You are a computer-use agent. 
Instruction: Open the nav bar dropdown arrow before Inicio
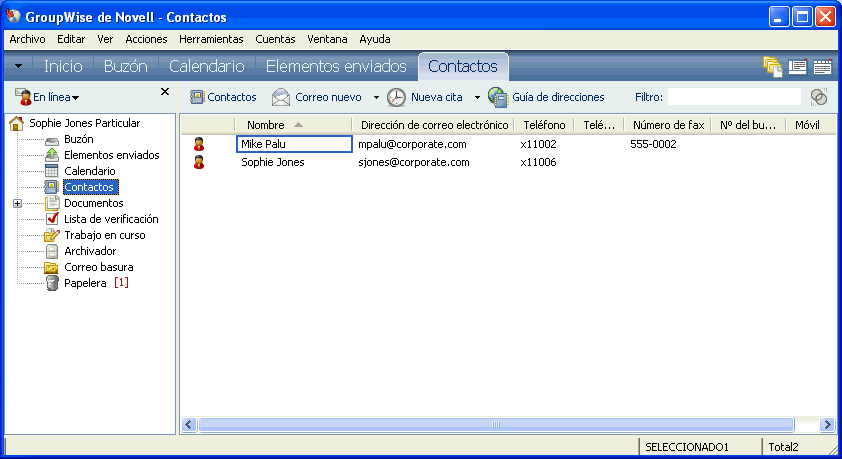[18, 67]
